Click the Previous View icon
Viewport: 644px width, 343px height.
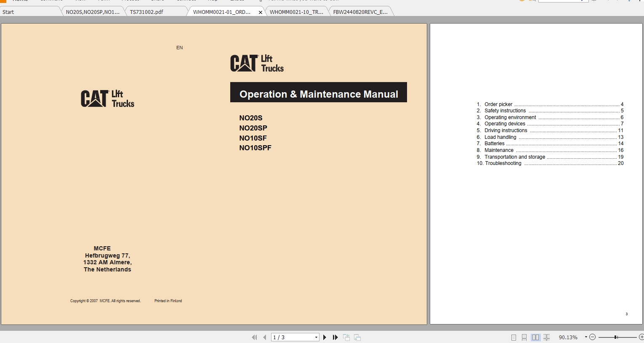(346, 337)
